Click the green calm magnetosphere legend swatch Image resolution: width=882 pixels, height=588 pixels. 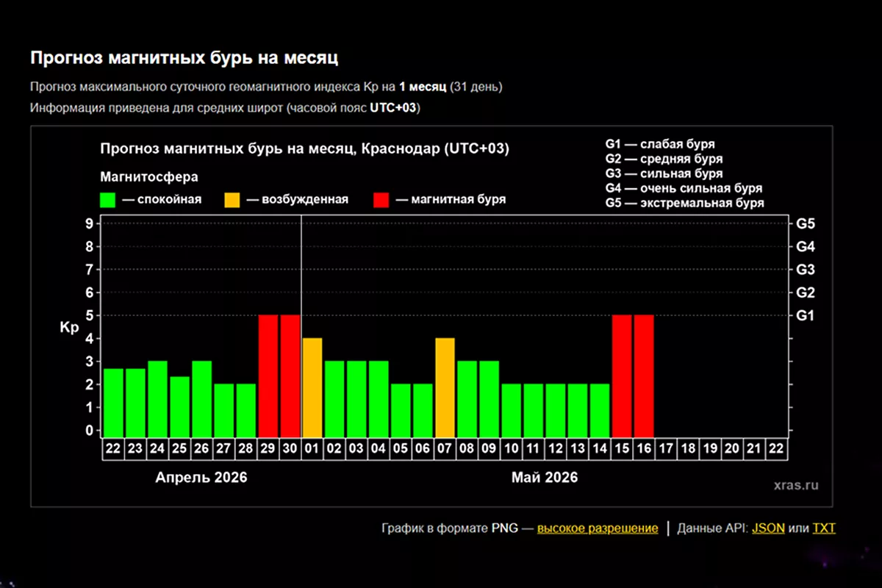click(109, 200)
